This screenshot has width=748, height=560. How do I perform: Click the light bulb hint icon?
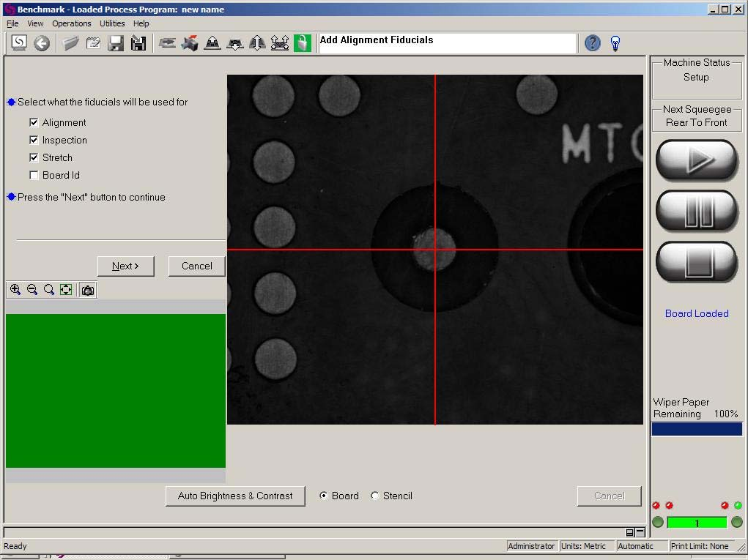pyautogui.click(x=615, y=43)
